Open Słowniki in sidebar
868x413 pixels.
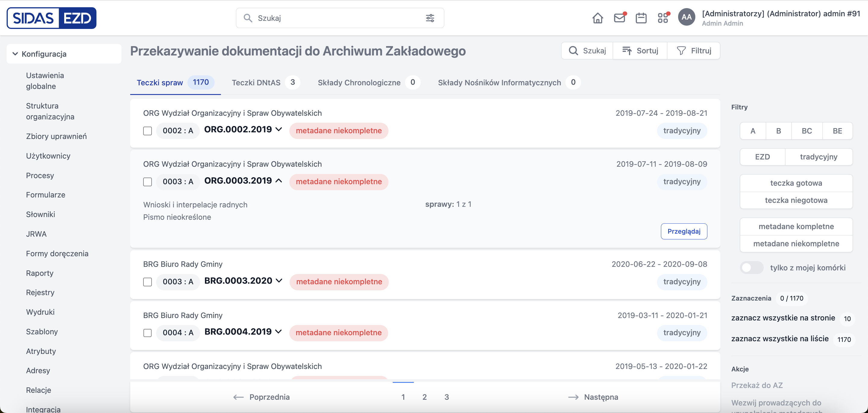click(x=40, y=214)
